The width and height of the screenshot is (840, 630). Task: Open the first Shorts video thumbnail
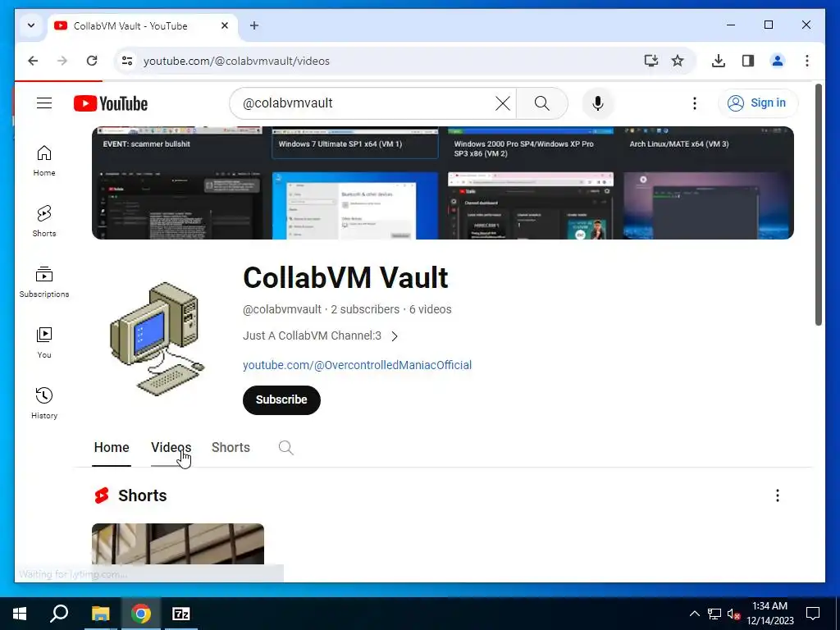(x=178, y=545)
